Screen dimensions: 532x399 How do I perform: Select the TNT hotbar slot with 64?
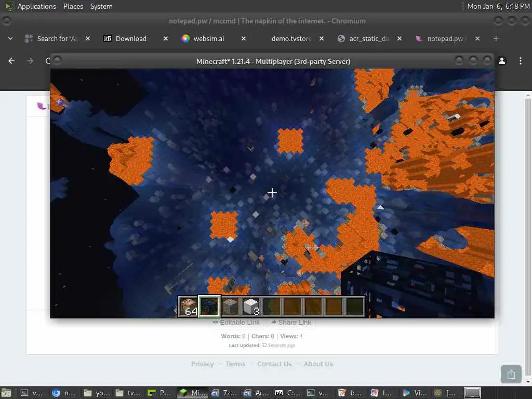tap(188, 306)
